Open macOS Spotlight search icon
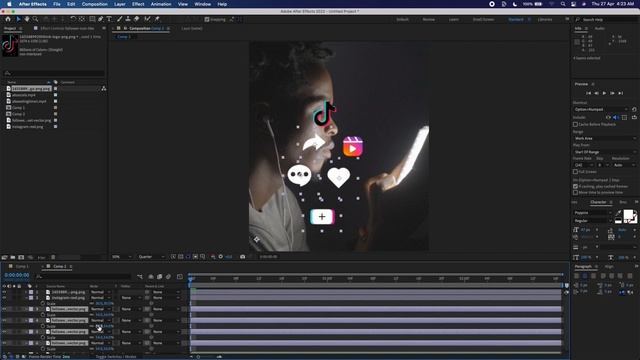This screenshot has width=640, height=360. tap(563, 4)
